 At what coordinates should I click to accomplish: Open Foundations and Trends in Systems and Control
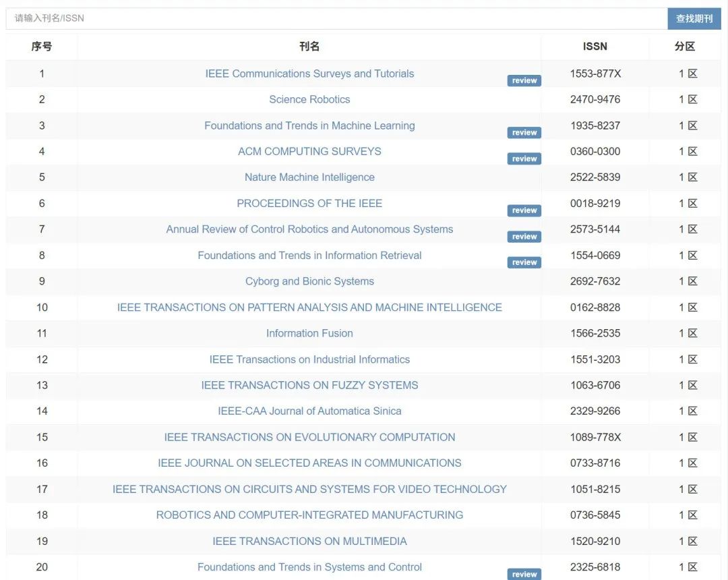click(x=309, y=567)
